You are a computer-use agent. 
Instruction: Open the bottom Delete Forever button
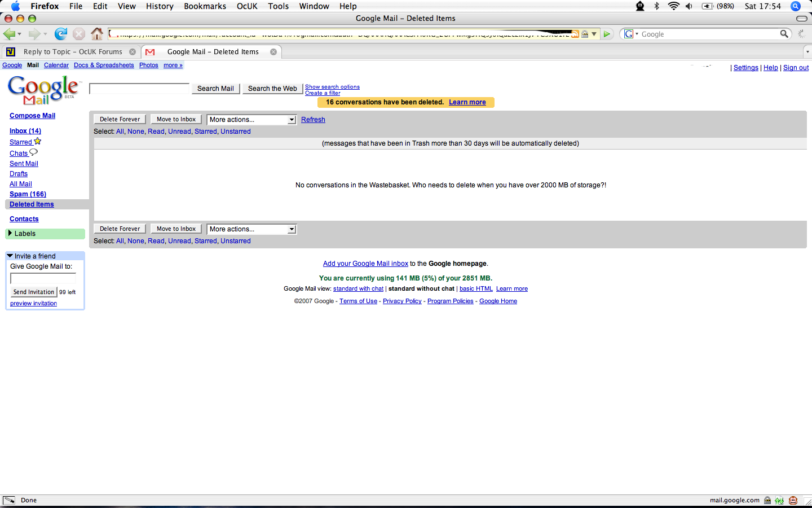click(120, 229)
